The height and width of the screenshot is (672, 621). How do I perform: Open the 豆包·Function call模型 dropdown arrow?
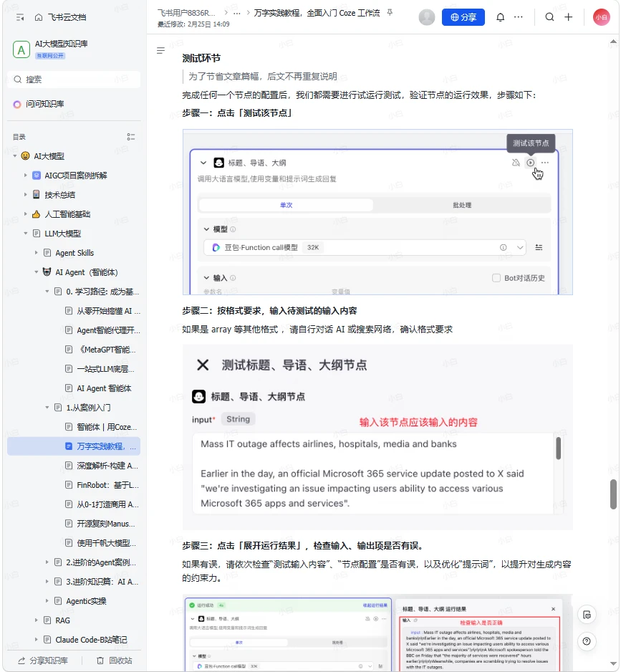click(520, 247)
